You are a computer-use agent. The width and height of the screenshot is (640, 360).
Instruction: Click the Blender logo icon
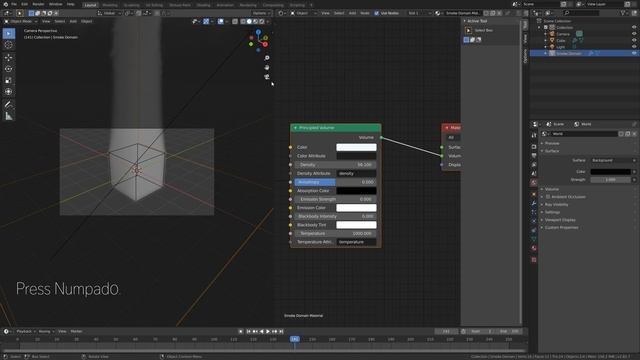click(5, 4)
